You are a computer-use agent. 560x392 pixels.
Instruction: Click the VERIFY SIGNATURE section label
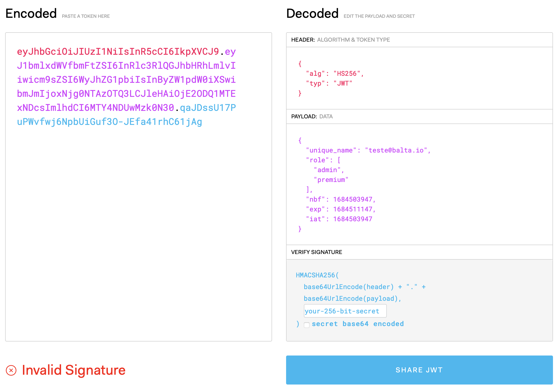point(316,252)
